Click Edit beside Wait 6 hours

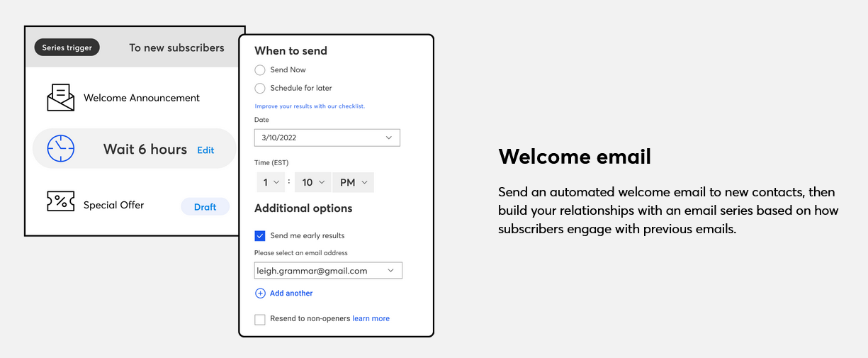[205, 150]
